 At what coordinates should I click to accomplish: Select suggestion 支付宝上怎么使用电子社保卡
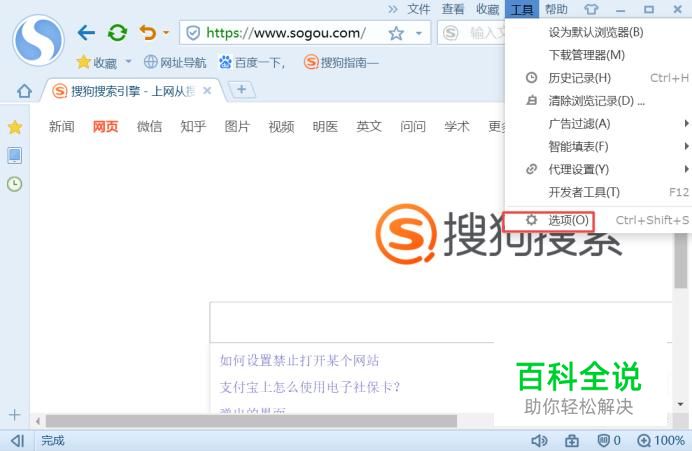310,387
